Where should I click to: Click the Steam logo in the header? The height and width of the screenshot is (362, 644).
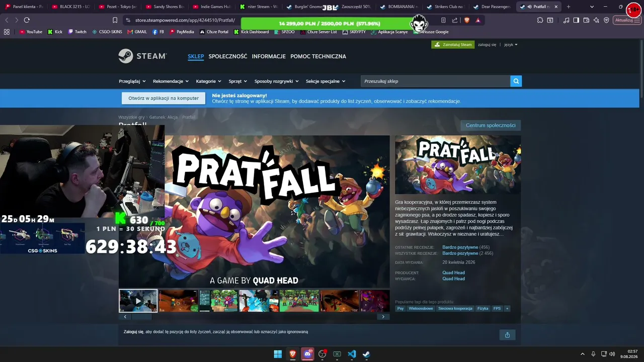pos(142,56)
